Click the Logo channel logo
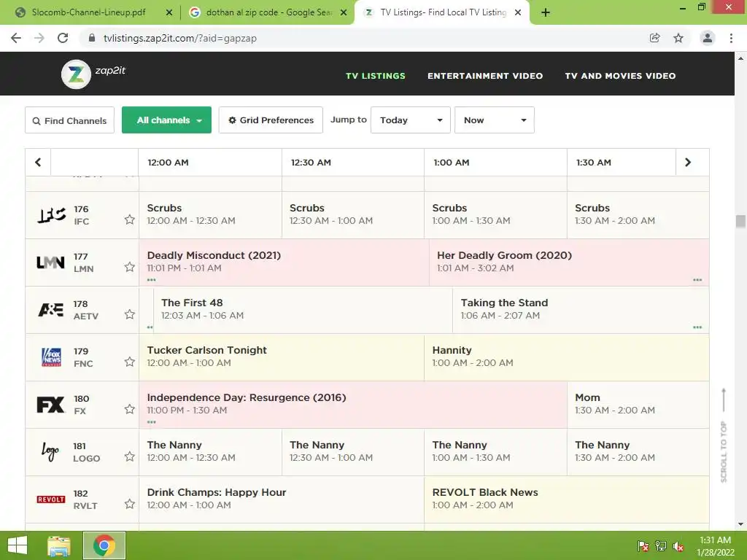This screenshot has width=747, height=560. (50, 451)
